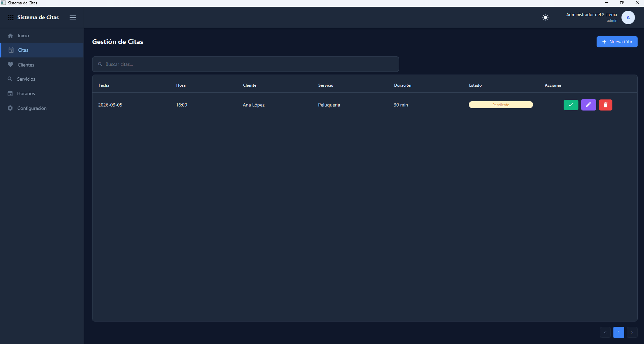
Task: Click the Fecha column header
Action: pos(104,85)
